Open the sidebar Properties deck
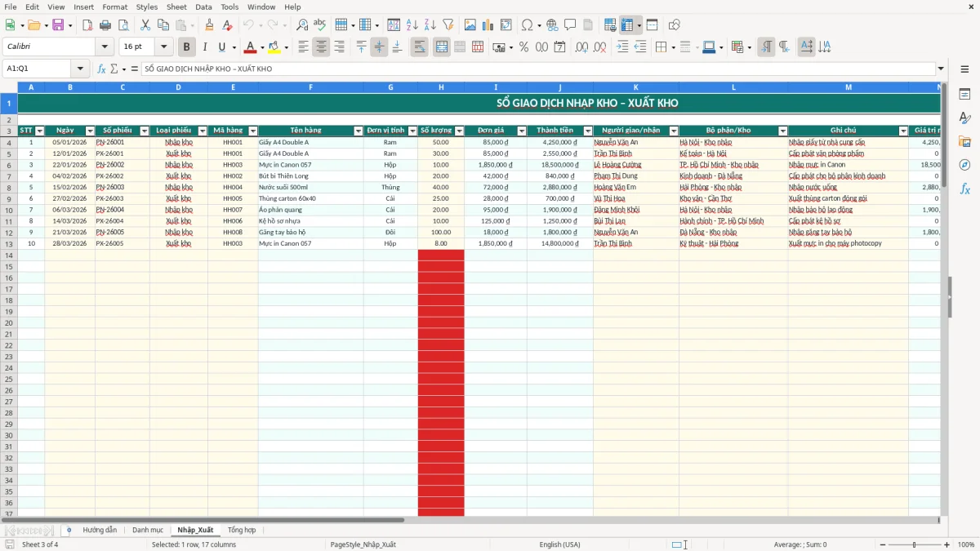 click(x=964, y=94)
